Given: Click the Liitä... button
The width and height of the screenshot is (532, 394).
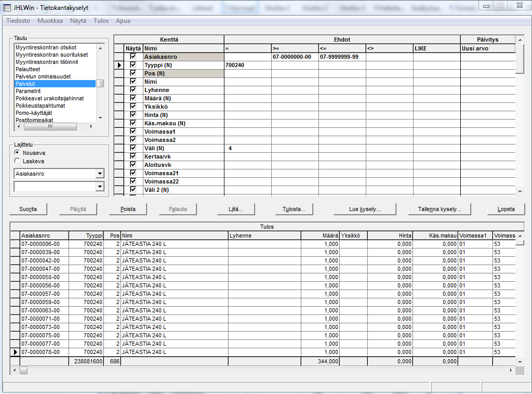Looking at the screenshot, I should click(236, 209).
